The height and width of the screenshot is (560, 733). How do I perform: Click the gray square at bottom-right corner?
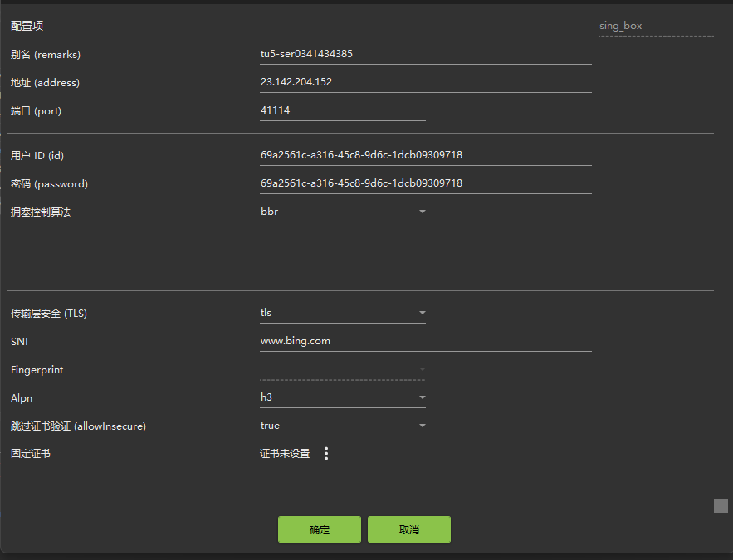(721, 505)
